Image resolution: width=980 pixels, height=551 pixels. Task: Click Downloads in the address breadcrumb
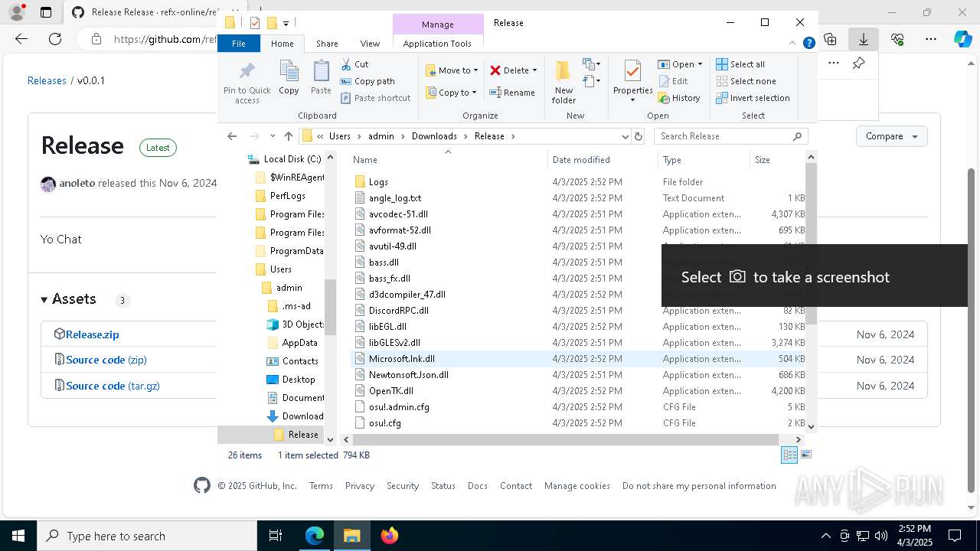coord(434,136)
